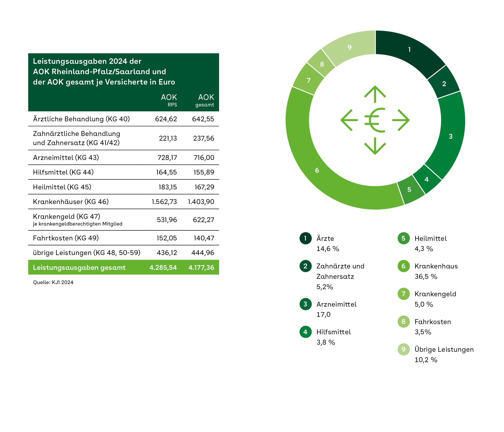
Task: Click the Euro symbol in the donut center
Action: click(375, 120)
